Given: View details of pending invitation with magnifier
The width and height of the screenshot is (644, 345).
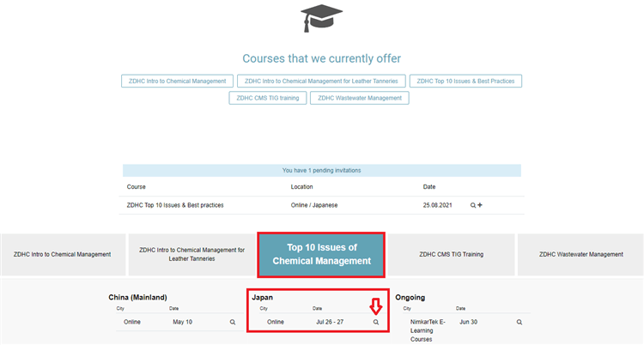Looking at the screenshot, I should pos(473,205).
